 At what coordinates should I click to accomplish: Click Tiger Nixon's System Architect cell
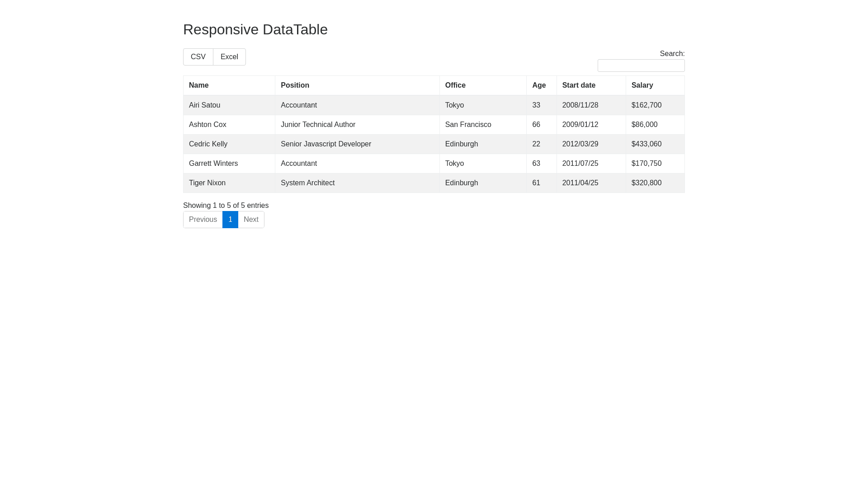[x=307, y=183]
